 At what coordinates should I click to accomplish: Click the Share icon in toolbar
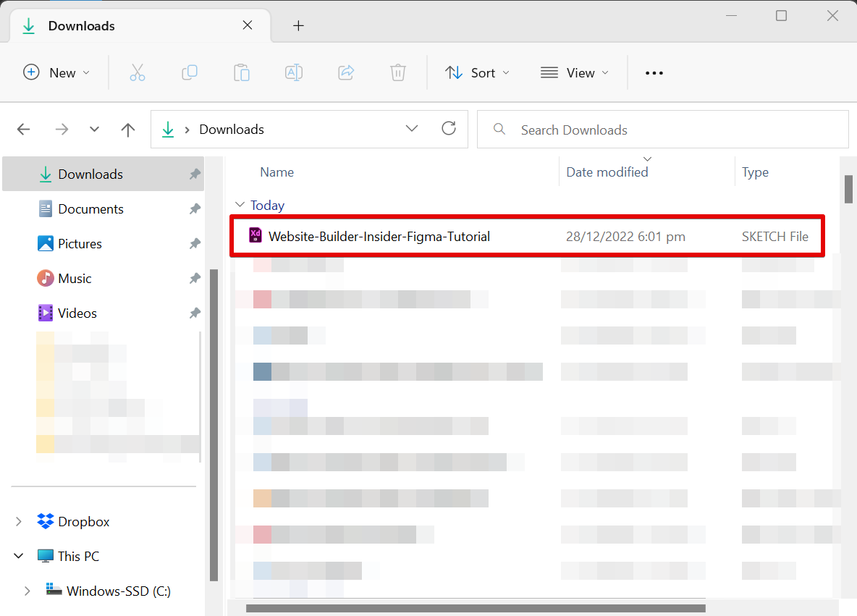(346, 72)
